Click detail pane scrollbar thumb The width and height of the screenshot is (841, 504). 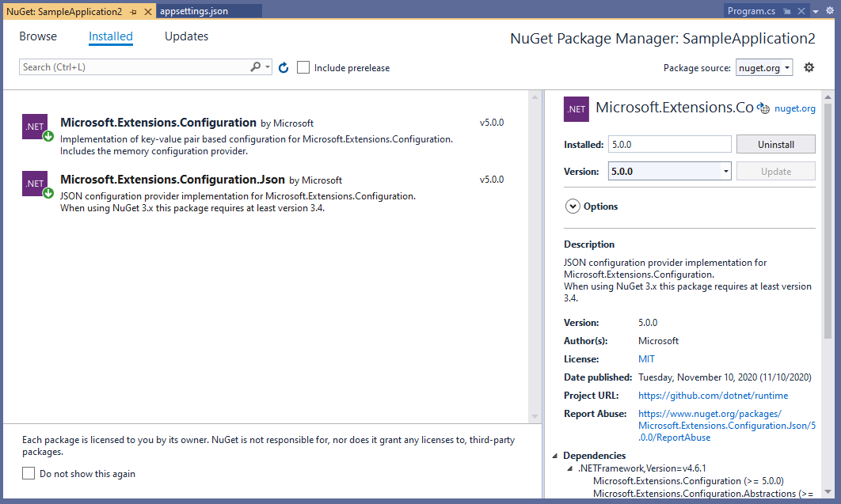pyautogui.click(x=828, y=220)
